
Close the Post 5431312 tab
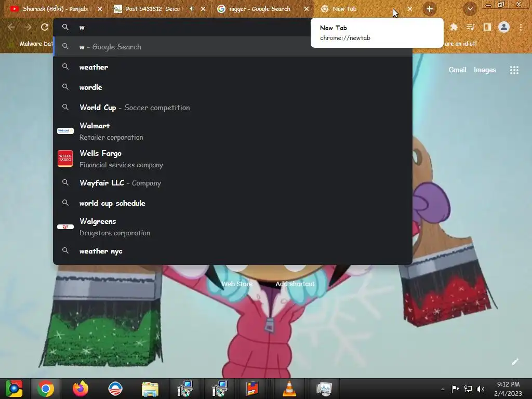tap(203, 9)
